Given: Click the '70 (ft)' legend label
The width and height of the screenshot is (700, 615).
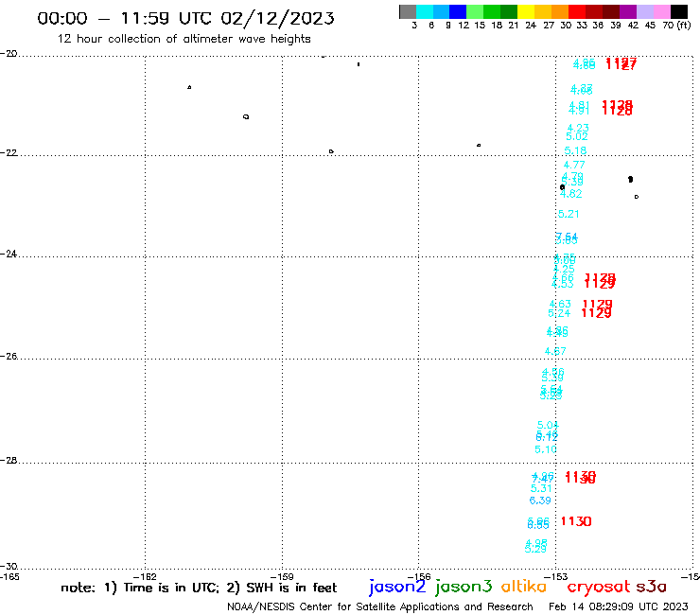Looking at the screenshot, I should [x=676, y=25].
